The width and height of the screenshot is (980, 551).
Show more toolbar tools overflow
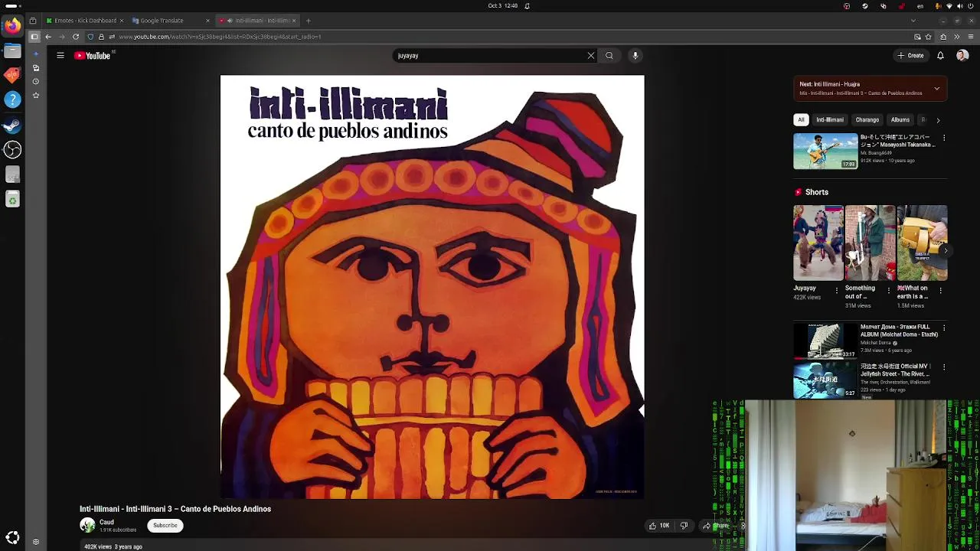click(x=957, y=37)
